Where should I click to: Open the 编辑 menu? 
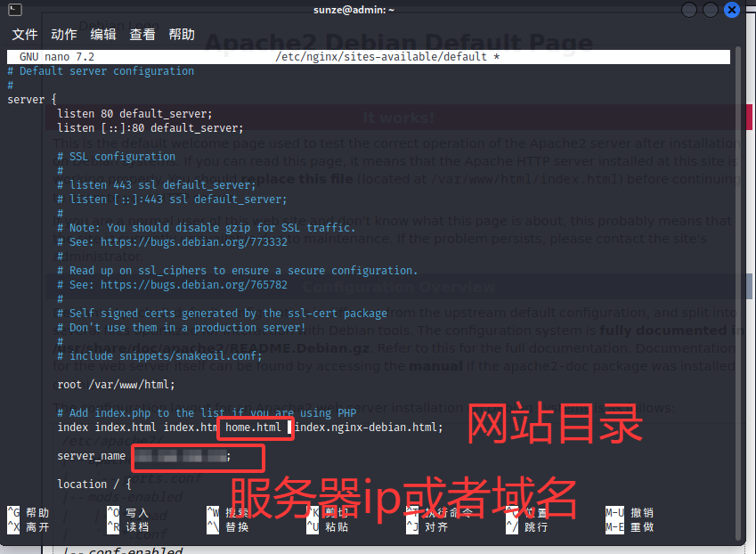103,34
